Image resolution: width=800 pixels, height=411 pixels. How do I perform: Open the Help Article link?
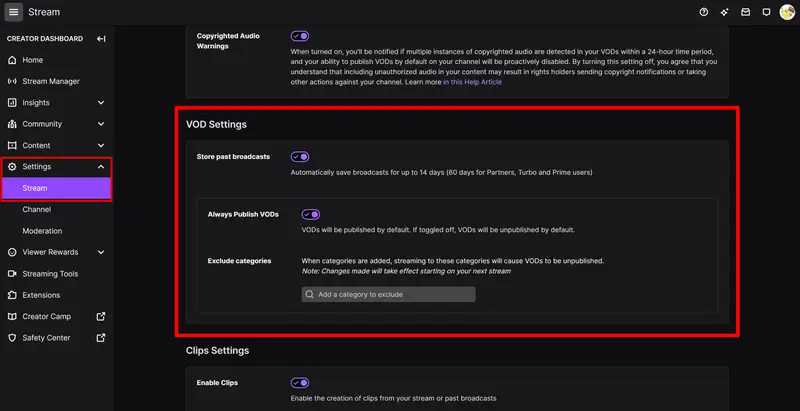coord(473,82)
